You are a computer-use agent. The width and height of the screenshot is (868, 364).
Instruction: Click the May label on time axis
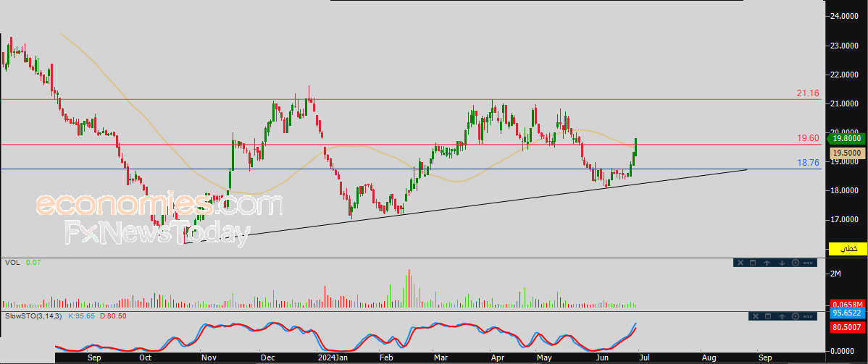pyautogui.click(x=546, y=358)
